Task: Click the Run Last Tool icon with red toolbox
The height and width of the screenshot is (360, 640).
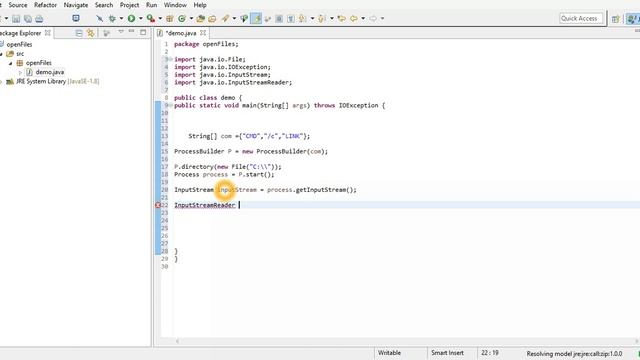Action: [151, 18]
